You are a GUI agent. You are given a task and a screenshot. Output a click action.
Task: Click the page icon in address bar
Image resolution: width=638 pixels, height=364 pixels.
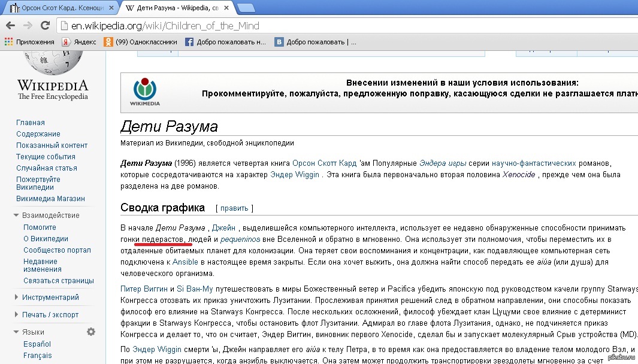pyautogui.click(x=64, y=26)
